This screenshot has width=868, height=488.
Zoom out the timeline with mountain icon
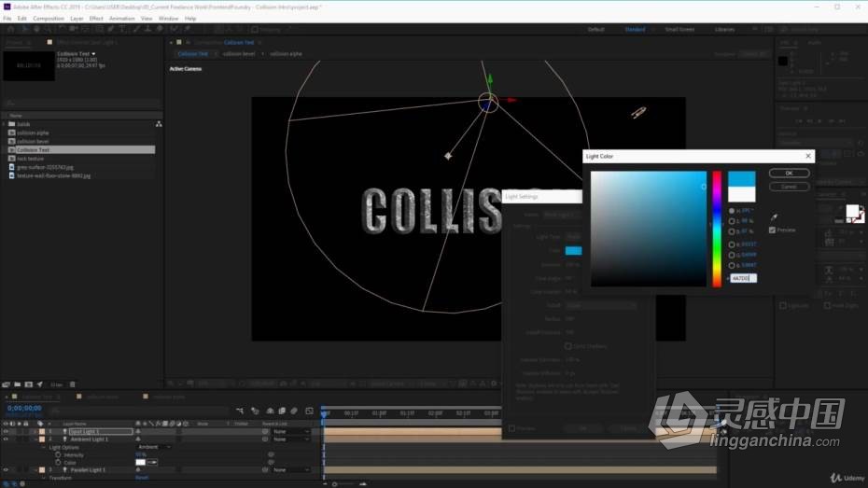[x=325, y=484]
